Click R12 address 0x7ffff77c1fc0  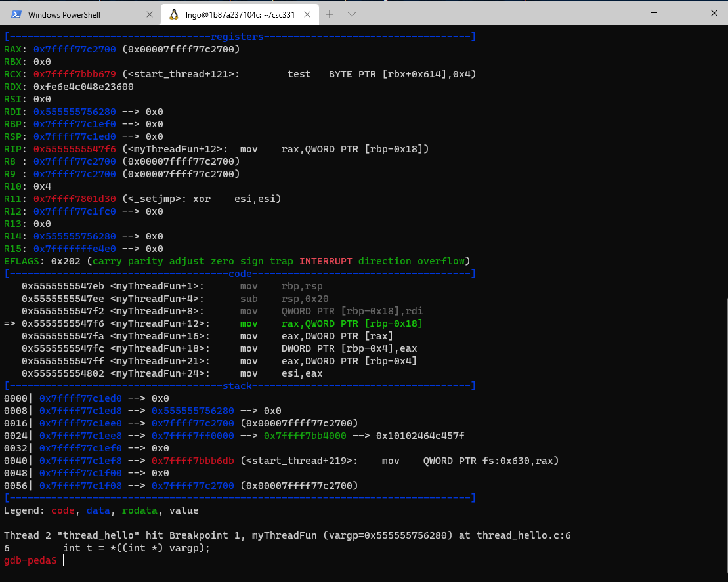[75, 212]
